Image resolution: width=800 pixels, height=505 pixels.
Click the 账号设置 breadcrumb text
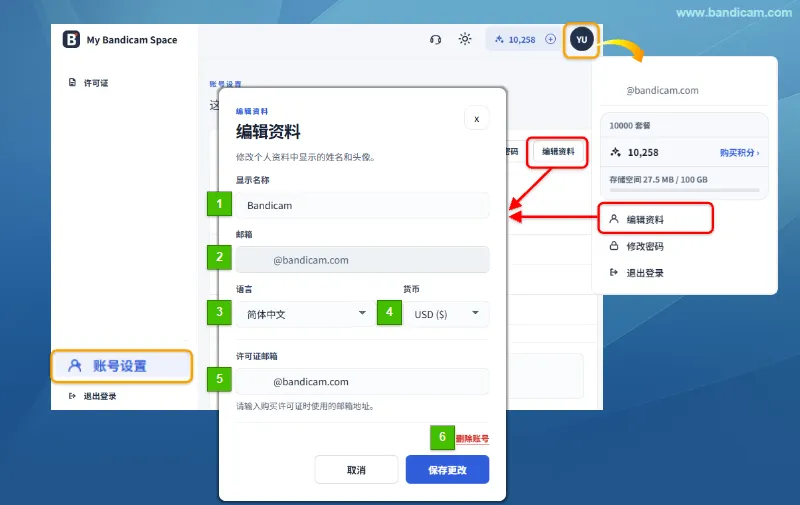coord(225,84)
